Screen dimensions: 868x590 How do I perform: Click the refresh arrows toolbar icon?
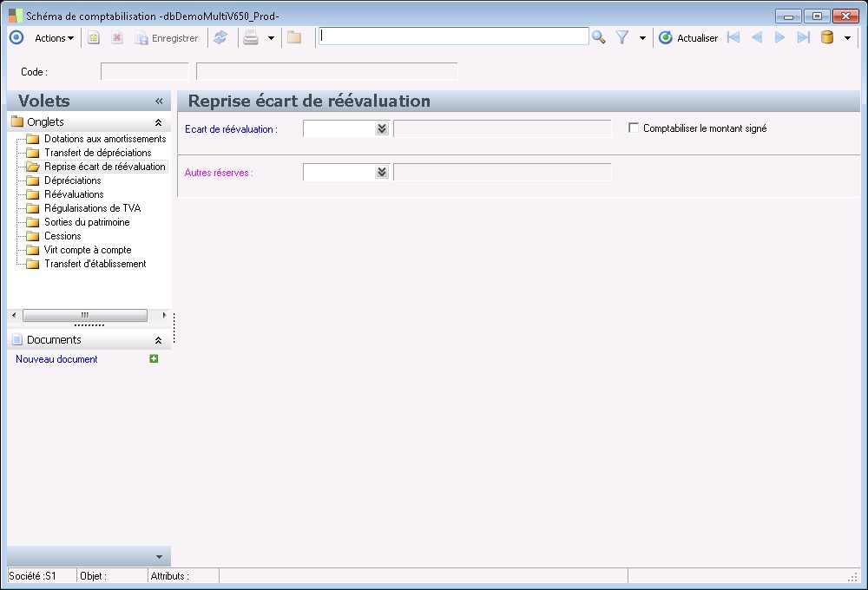[x=220, y=37]
